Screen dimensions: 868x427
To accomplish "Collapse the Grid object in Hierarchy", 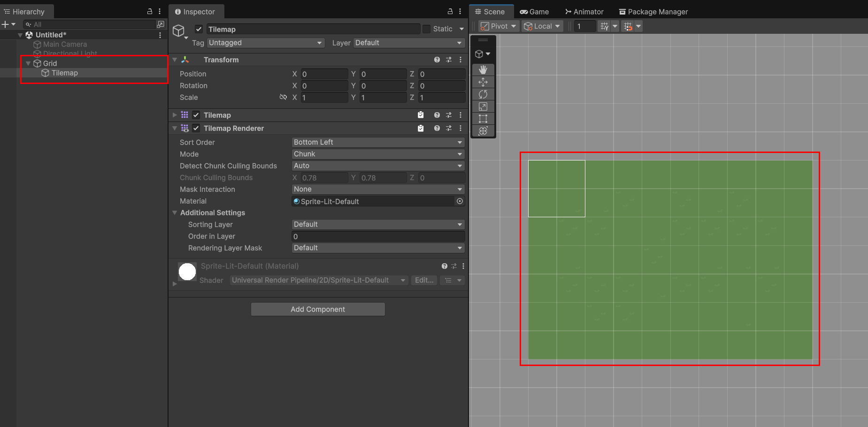I will pos(28,63).
